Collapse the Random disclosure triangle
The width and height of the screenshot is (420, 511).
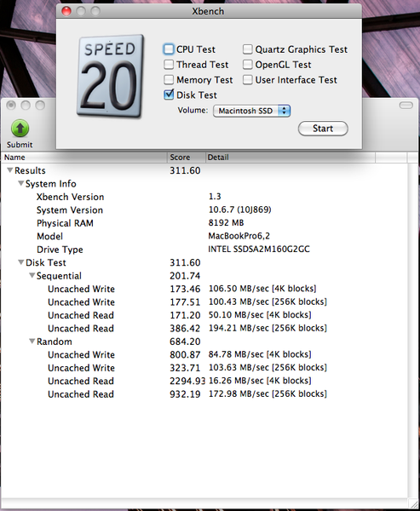point(32,342)
